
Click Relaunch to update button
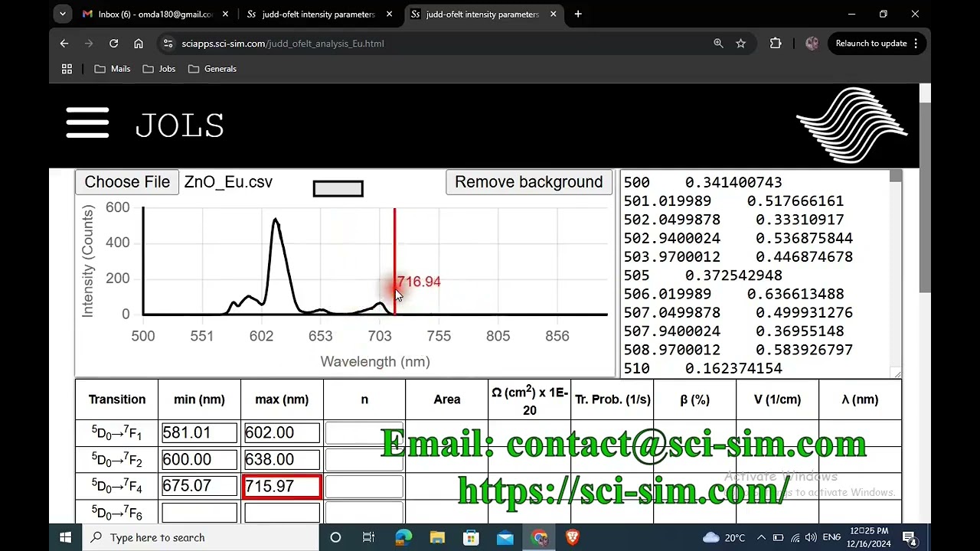point(871,44)
